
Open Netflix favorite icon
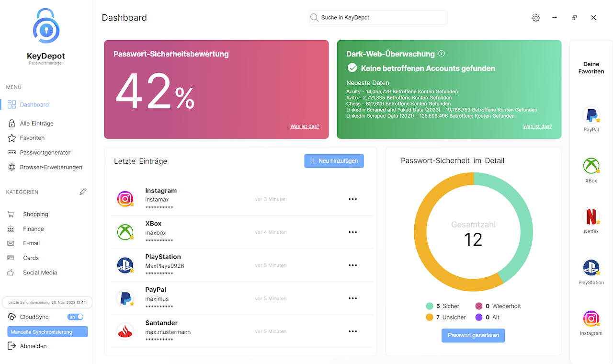coord(591,217)
